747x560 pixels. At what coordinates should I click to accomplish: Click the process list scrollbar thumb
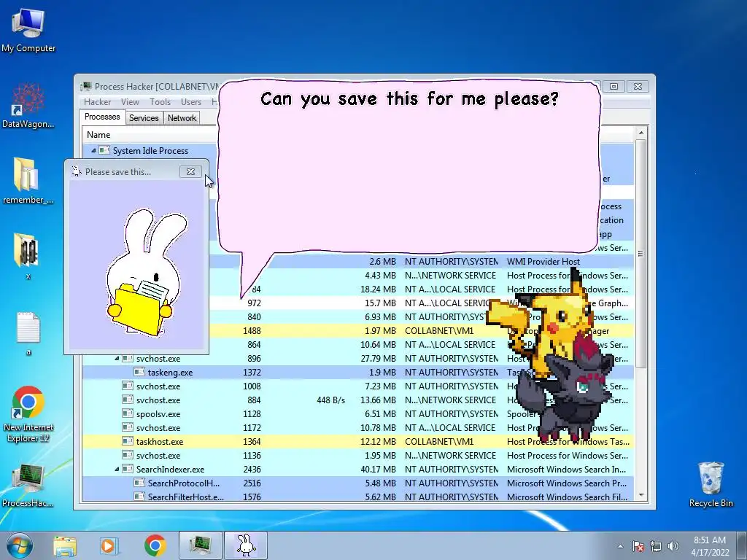pos(640,253)
